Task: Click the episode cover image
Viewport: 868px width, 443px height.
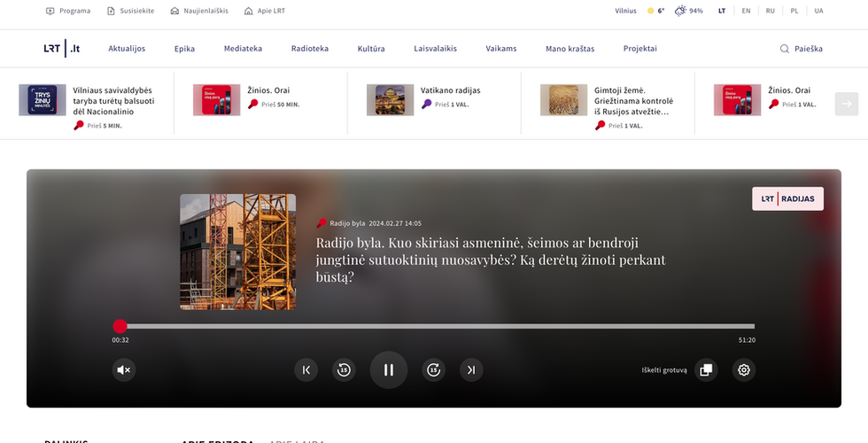Action: [238, 252]
